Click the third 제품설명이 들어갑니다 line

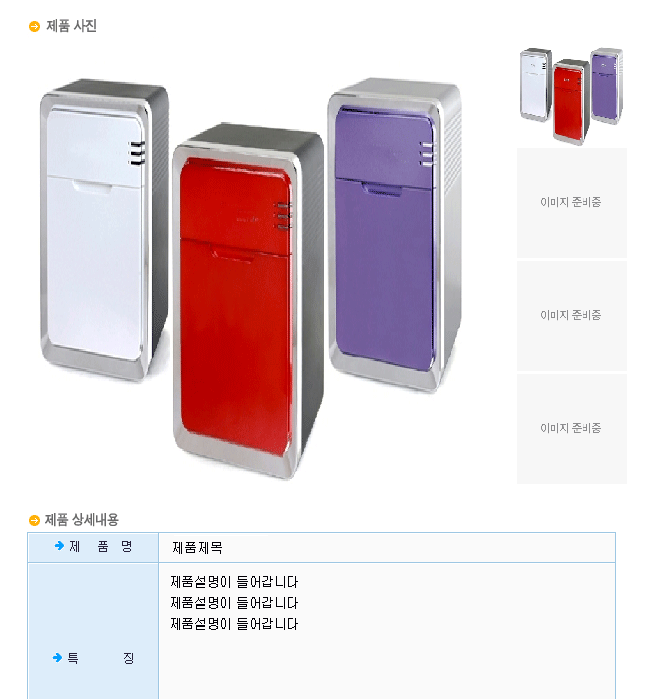tap(234, 624)
